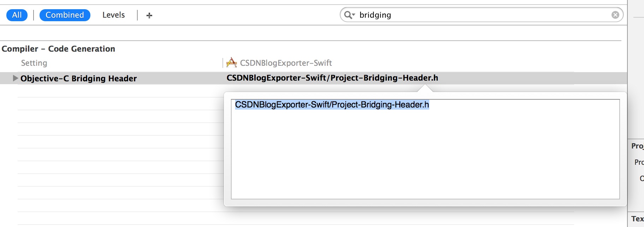Click the CSDNBlogExporter-Swift target icon
Viewport: 644px width, 227px height.
tap(232, 63)
